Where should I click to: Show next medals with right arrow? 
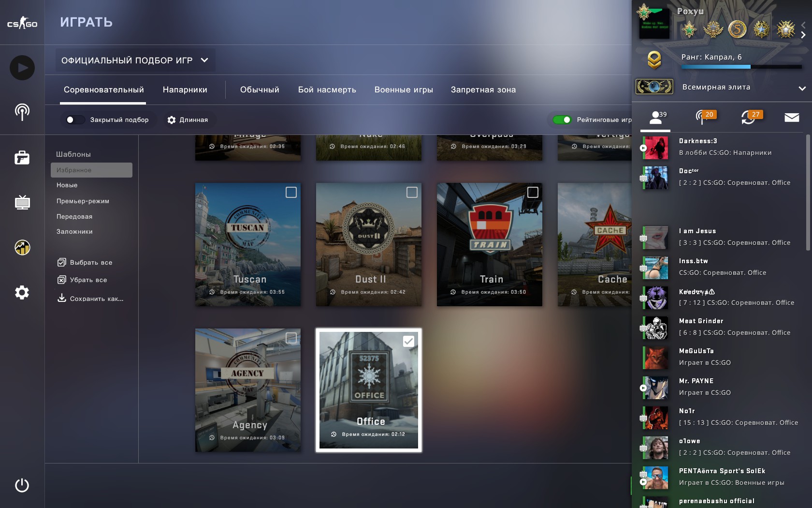tap(803, 35)
